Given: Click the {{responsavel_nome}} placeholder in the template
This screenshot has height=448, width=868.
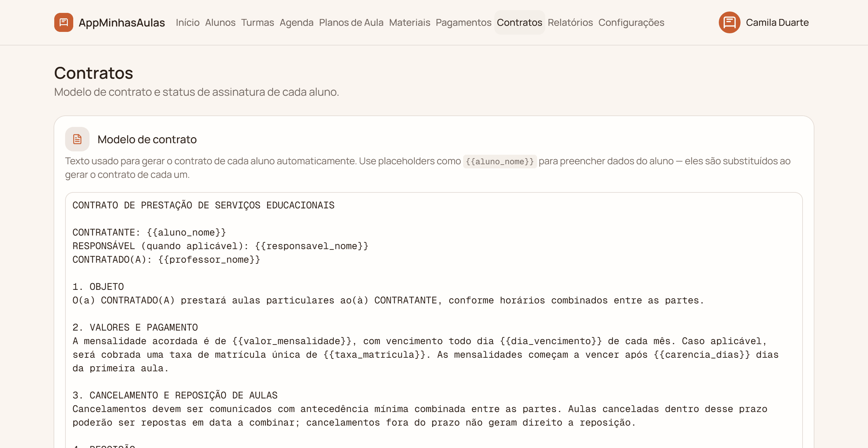Looking at the screenshot, I should (312, 246).
